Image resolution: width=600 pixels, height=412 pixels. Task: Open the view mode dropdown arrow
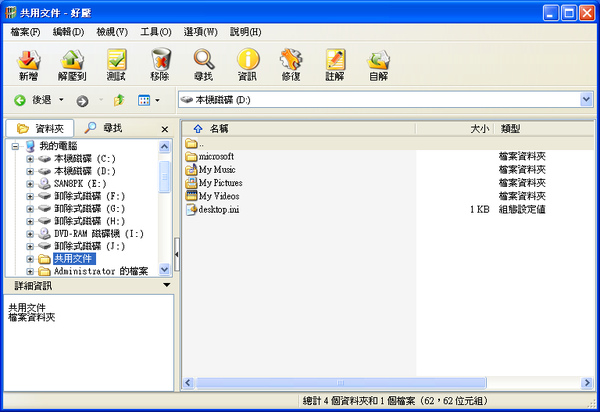[157, 101]
